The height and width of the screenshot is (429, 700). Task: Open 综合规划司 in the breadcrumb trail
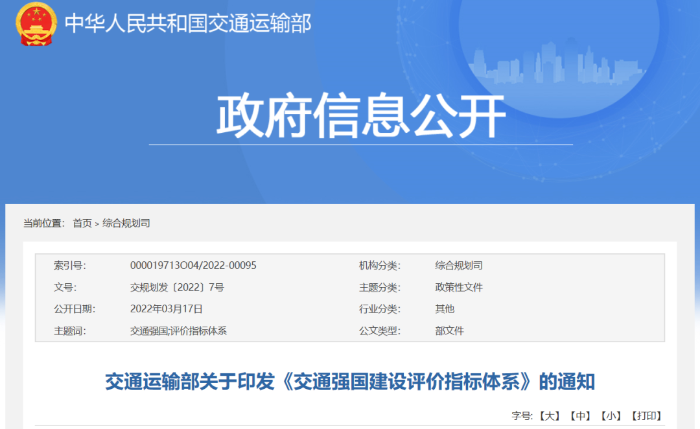pos(130,223)
